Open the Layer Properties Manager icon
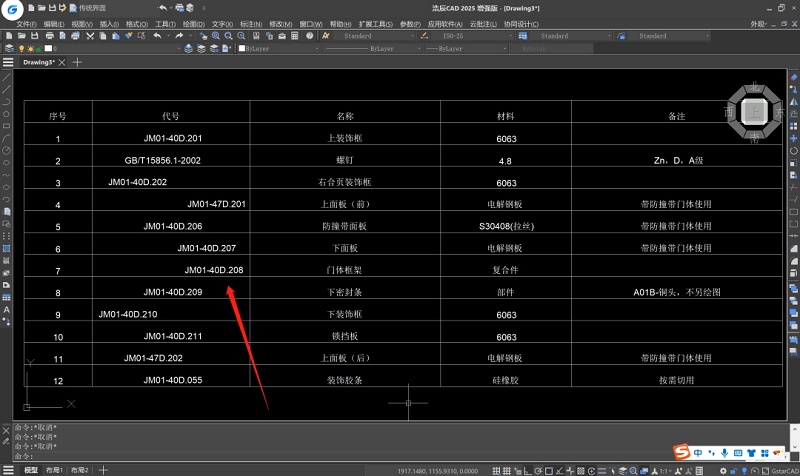 [x=10, y=48]
